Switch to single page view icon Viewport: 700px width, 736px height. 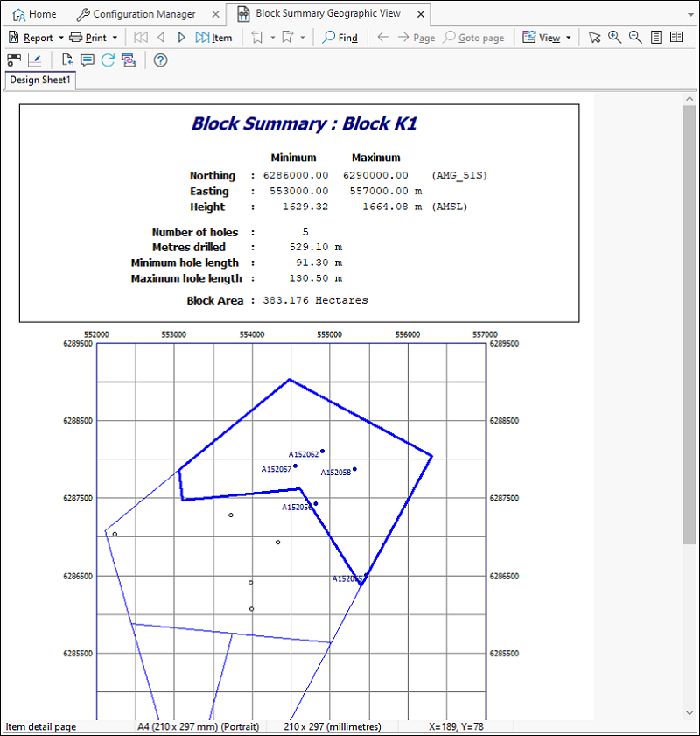(656, 37)
